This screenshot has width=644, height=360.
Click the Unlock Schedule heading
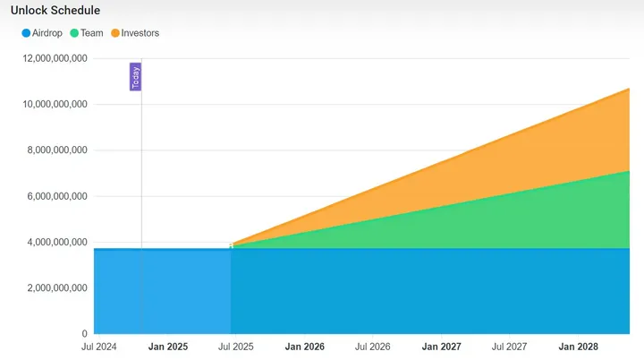click(x=55, y=11)
